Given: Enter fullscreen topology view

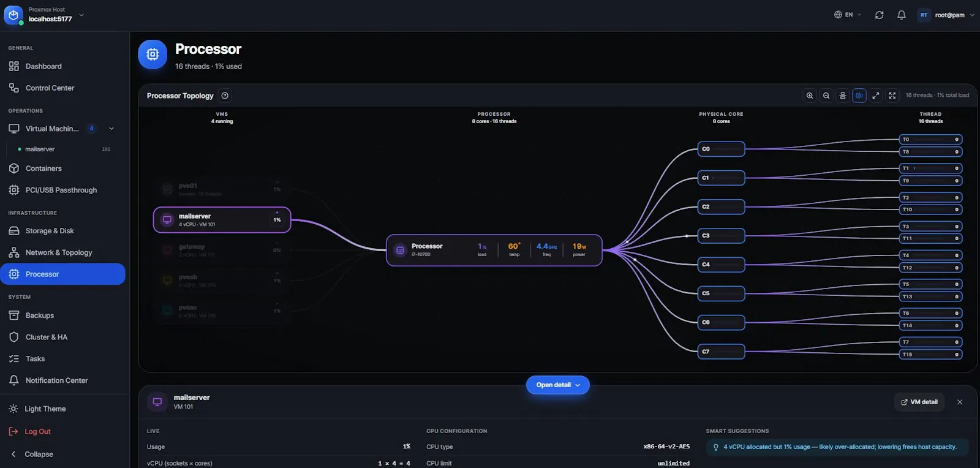Looking at the screenshot, I should point(892,96).
